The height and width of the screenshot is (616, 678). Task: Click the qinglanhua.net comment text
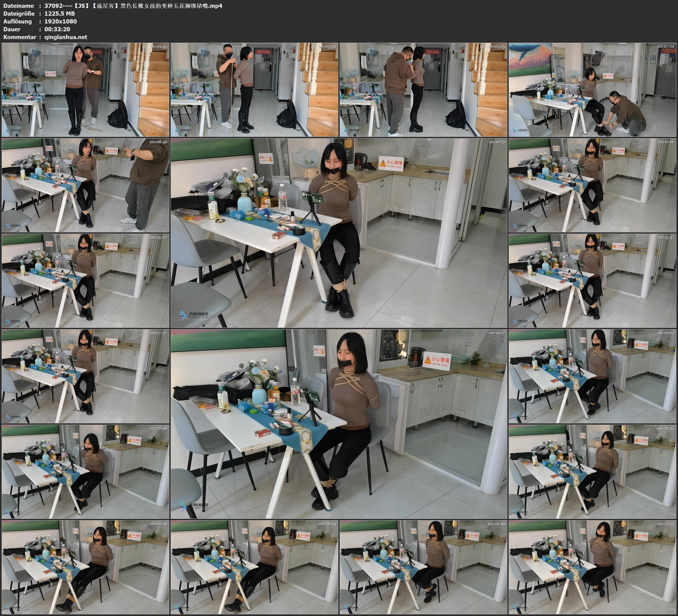(66, 37)
